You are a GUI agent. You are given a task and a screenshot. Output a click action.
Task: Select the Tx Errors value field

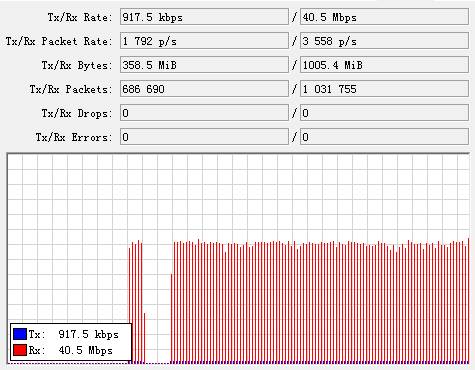pyautogui.click(x=204, y=137)
